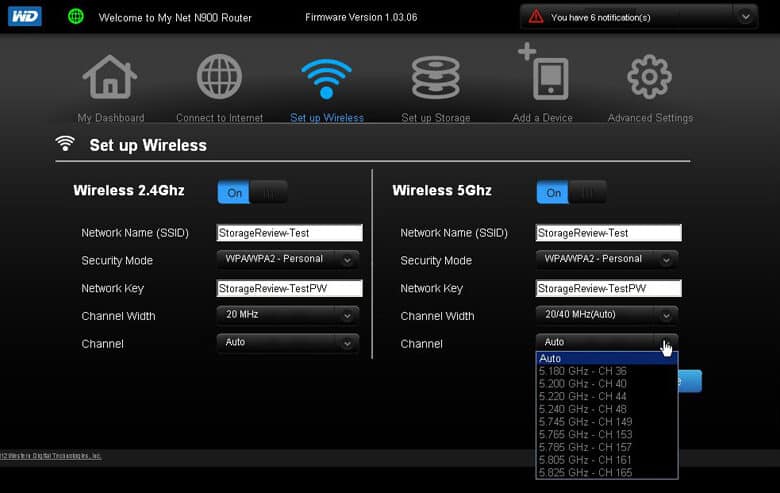Open the 5Ghz Security Mode dropdown

607,259
